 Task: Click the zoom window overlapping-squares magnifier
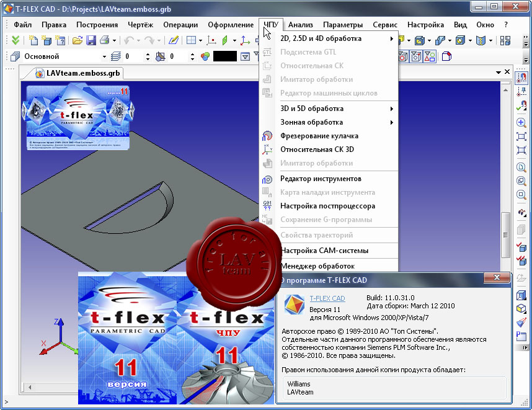click(x=521, y=180)
